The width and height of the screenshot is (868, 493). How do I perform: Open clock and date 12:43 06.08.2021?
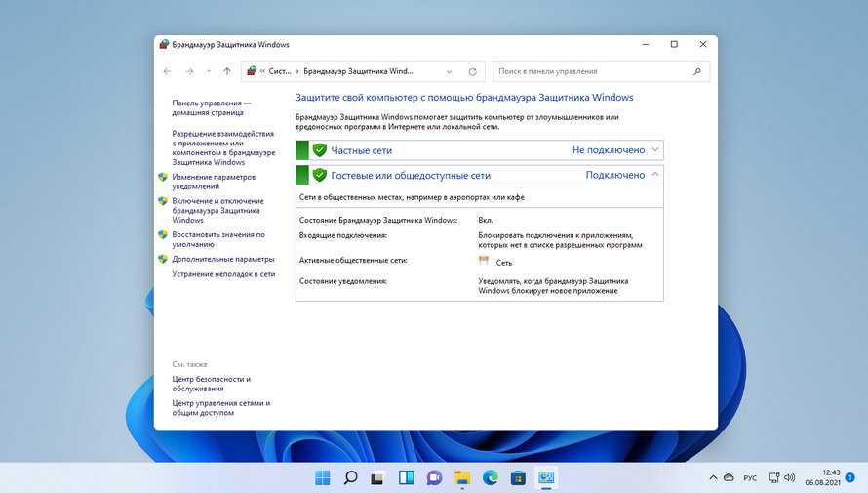tap(822, 477)
